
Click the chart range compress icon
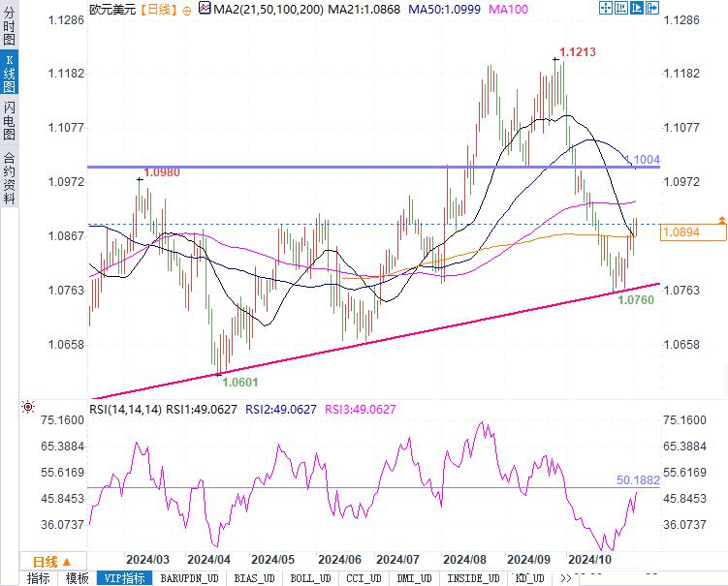[620, 8]
